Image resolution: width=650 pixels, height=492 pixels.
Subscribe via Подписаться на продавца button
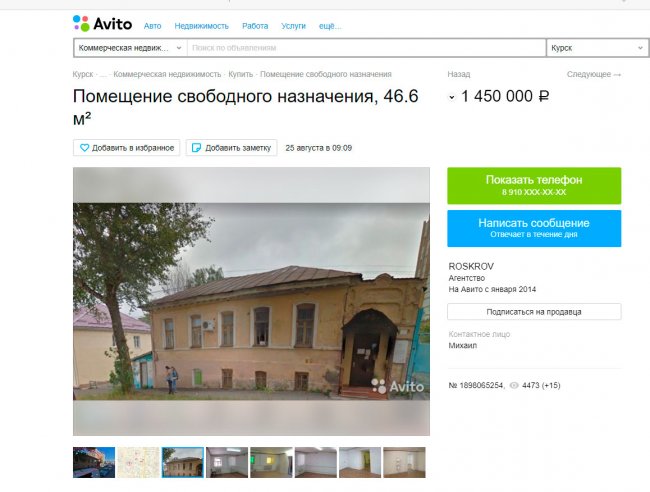point(534,312)
